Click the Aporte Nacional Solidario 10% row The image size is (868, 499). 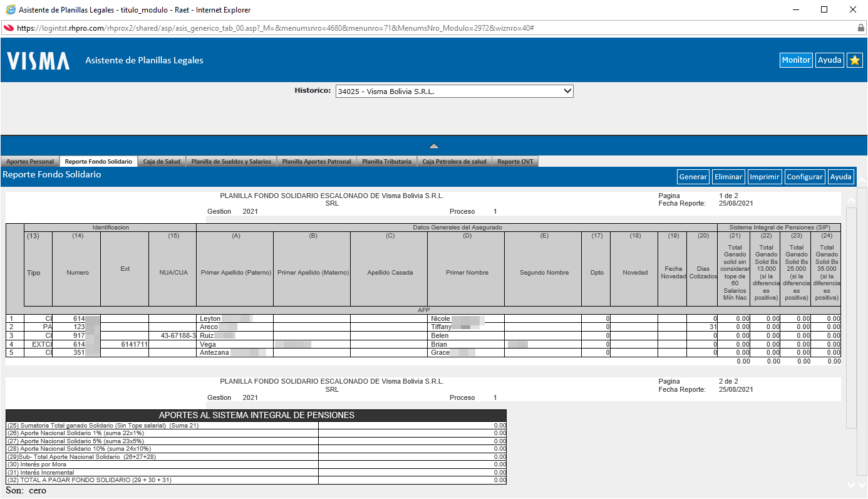[256, 449]
